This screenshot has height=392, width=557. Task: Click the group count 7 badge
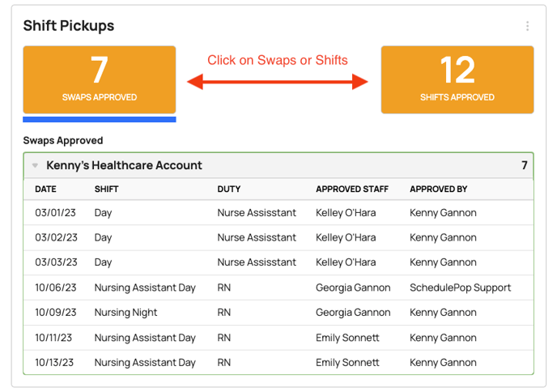pyautogui.click(x=525, y=165)
